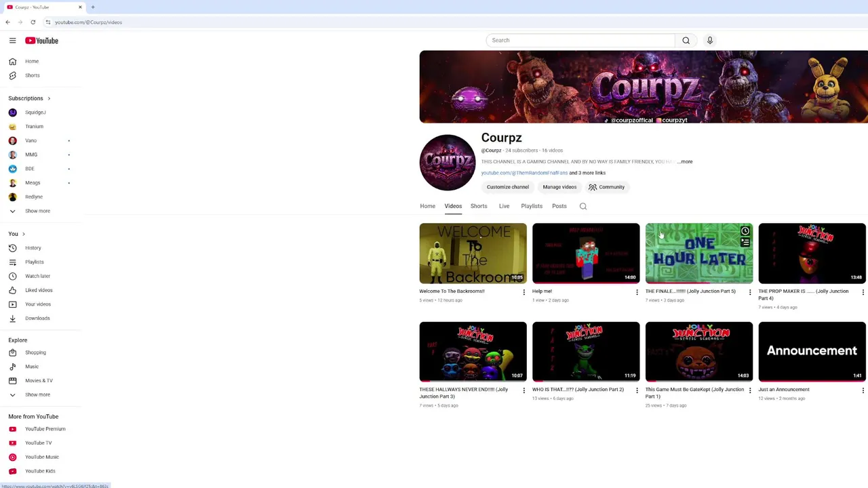
Task: Open Just an Announcement thumbnail
Action: pos(812,352)
